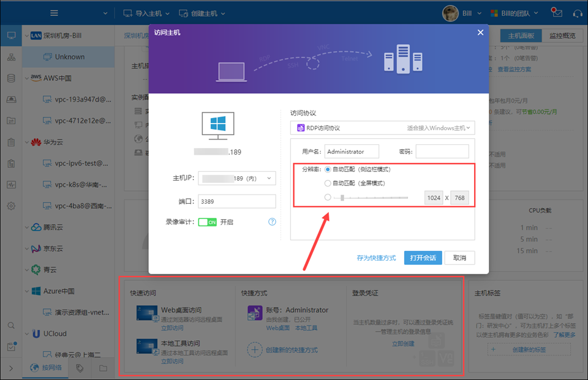The image size is (588, 380).
Task: Open the hamburger menu in top bar
Action: click(55, 13)
